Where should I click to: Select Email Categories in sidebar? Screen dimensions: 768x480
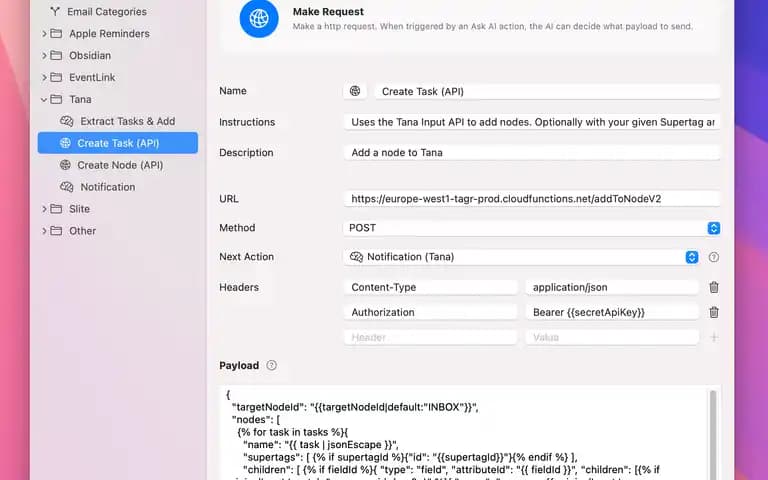tap(107, 11)
